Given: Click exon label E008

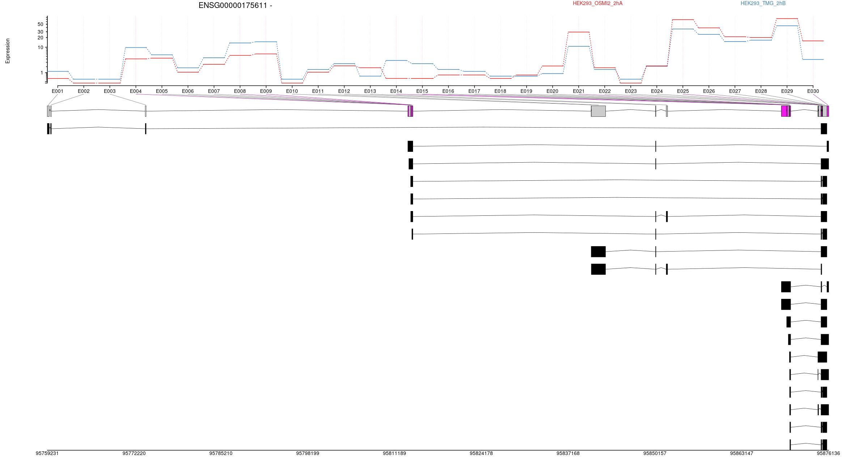Looking at the screenshot, I should 240,91.
